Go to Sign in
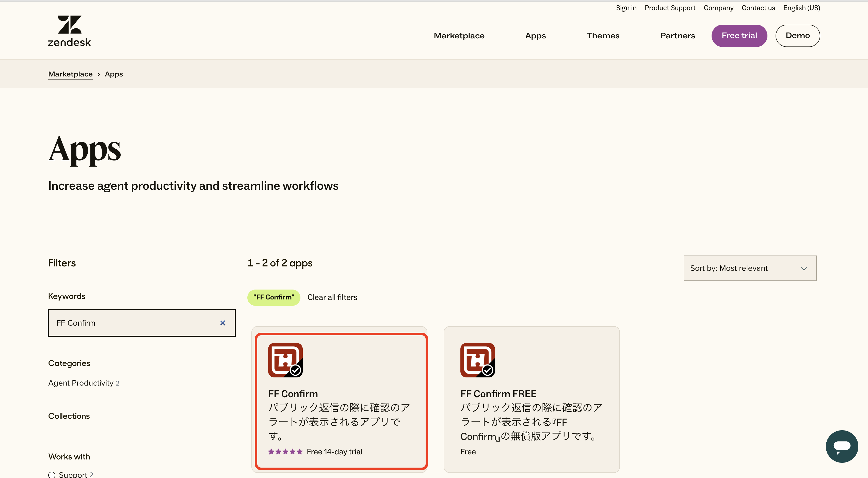868x478 pixels. pos(626,8)
